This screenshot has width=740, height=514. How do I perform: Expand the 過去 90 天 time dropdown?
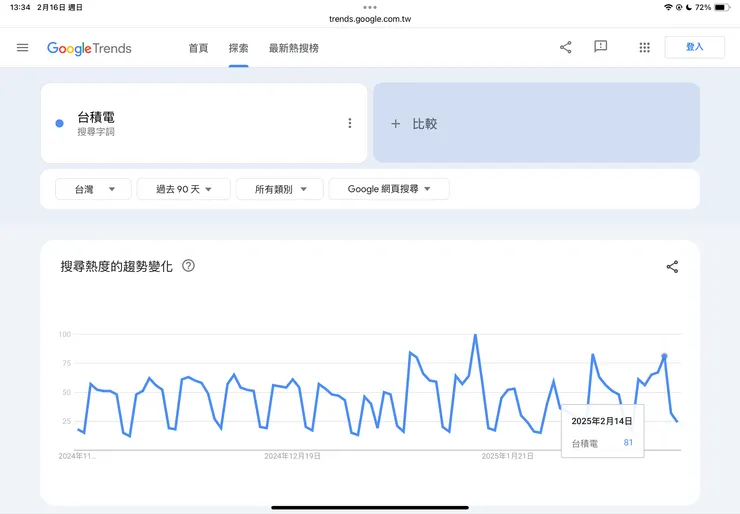click(x=184, y=189)
